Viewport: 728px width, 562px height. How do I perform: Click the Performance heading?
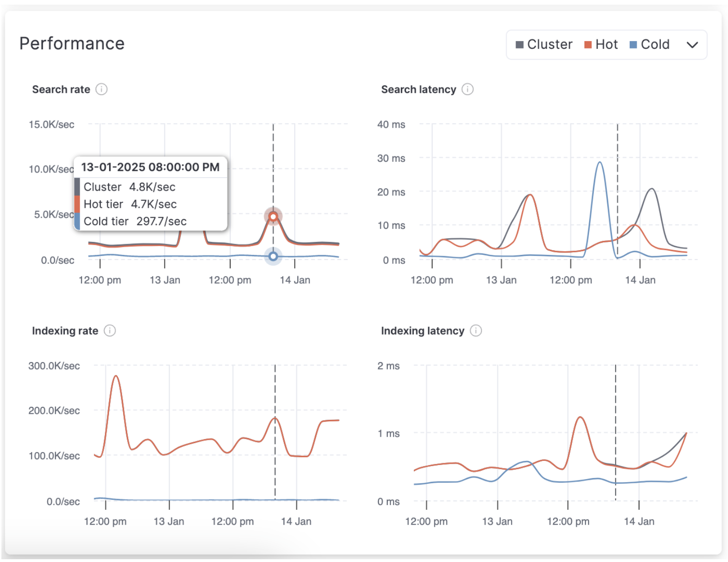pos(72,43)
